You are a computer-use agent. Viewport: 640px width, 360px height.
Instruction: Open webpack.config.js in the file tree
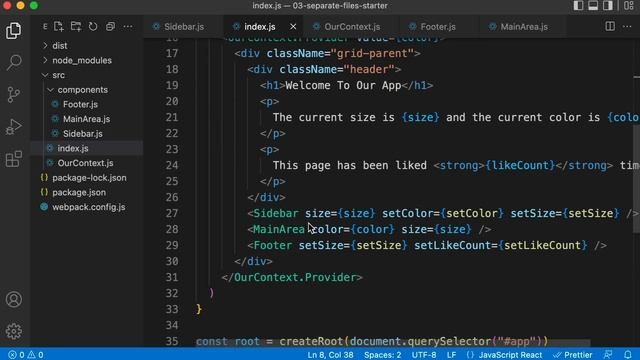coord(89,207)
